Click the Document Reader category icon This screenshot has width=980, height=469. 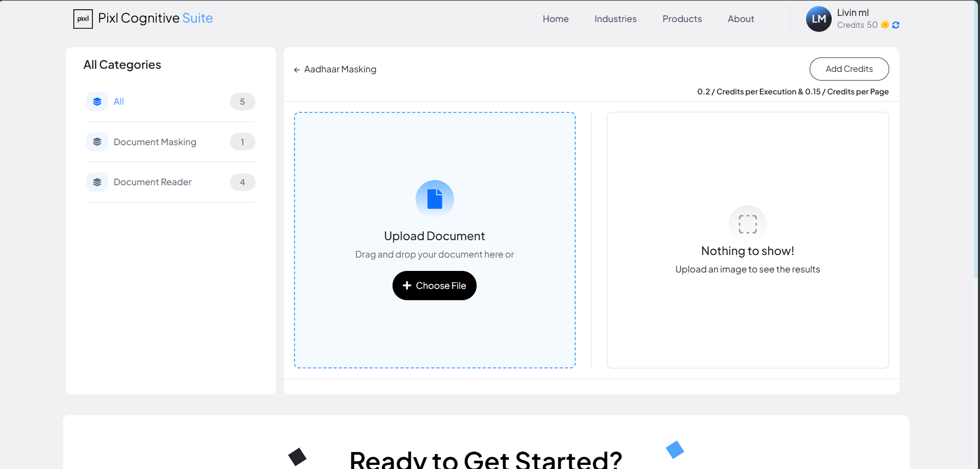coord(97,182)
